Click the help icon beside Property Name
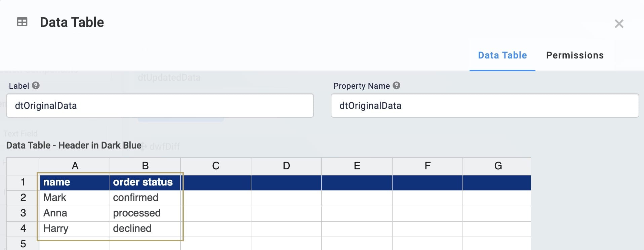Image resolution: width=644 pixels, height=250 pixels. tap(397, 86)
